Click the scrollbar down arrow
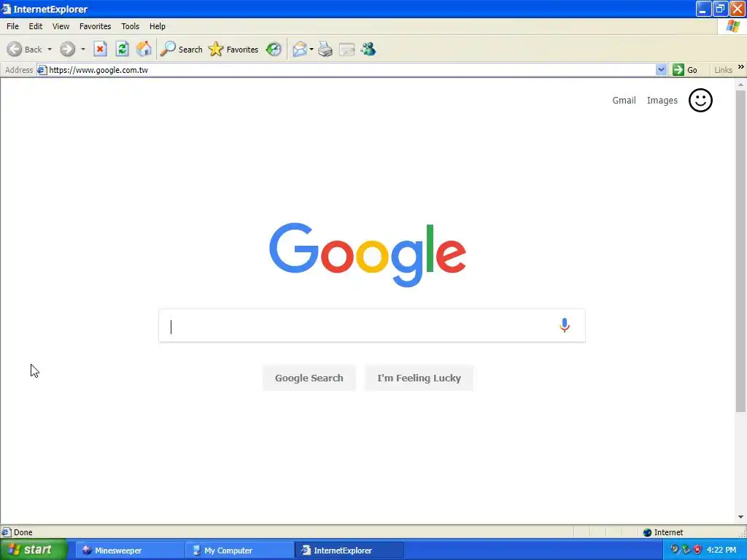The image size is (747, 560). 741,517
